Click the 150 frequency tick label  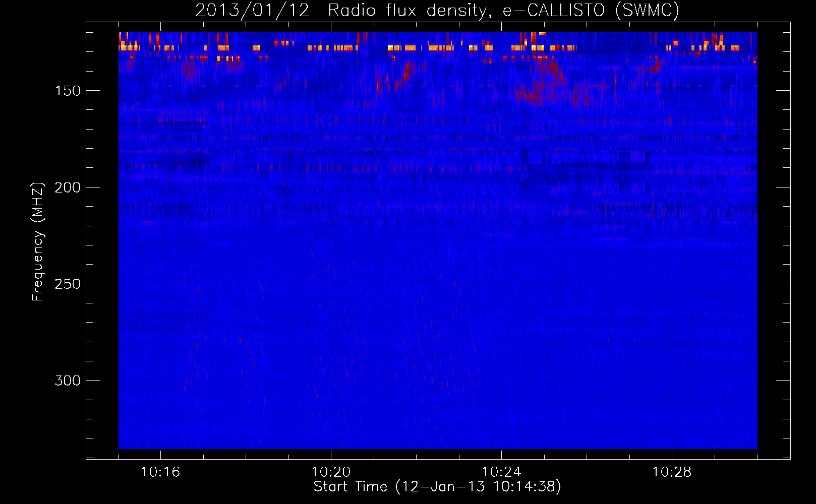tap(68, 91)
